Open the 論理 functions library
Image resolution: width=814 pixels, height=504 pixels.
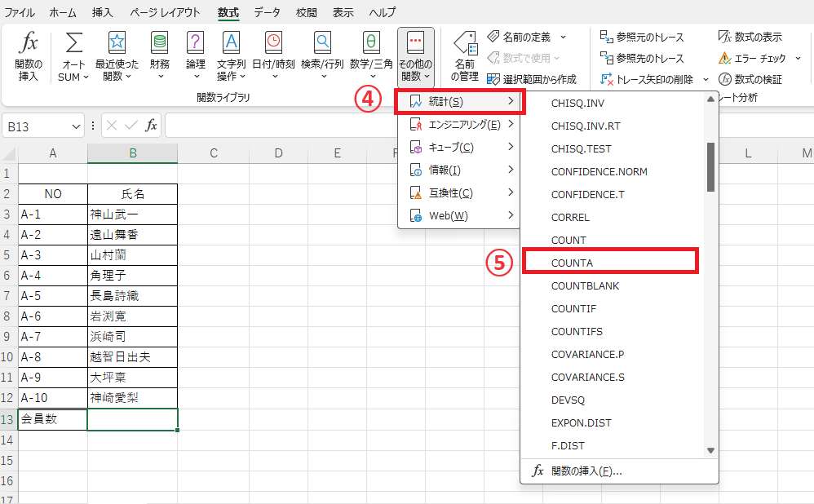click(195, 55)
